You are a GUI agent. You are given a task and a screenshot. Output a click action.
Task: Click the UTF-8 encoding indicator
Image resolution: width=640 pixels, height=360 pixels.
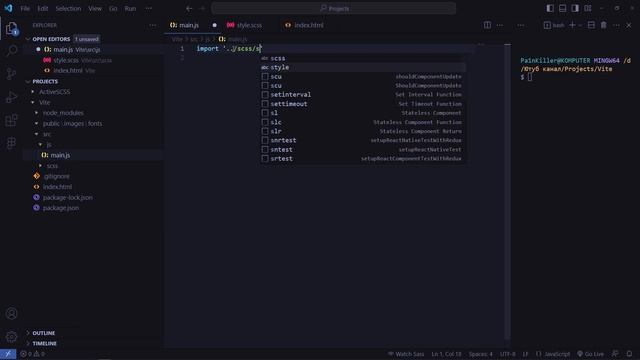508,354
